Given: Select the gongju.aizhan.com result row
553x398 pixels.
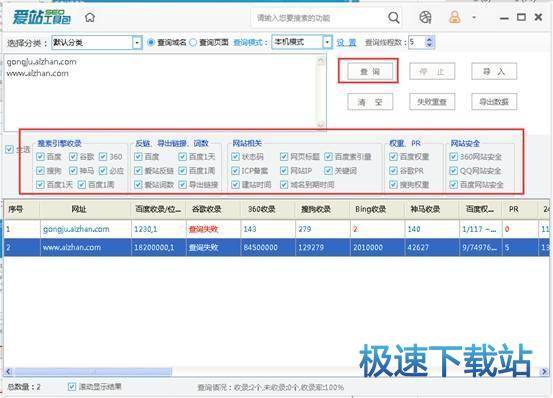Looking at the screenshot, I should pos(276,229).
